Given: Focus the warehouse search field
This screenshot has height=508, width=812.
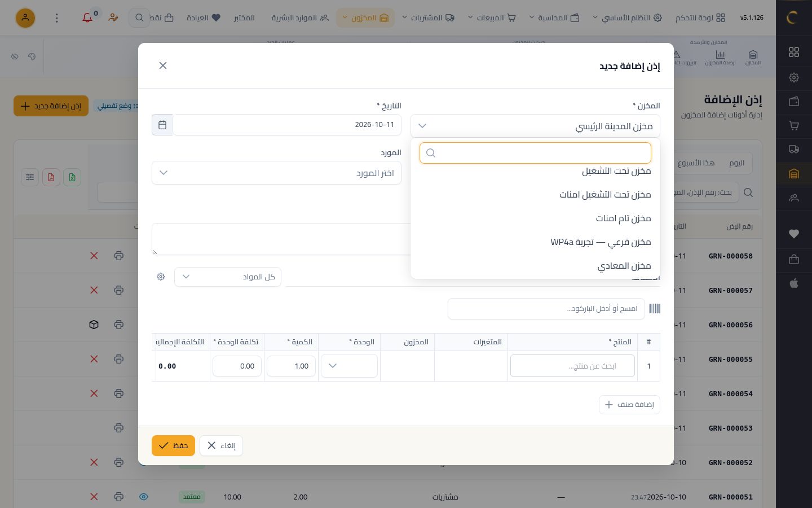Looking at the screenshot, I should [x=535, y=153].
